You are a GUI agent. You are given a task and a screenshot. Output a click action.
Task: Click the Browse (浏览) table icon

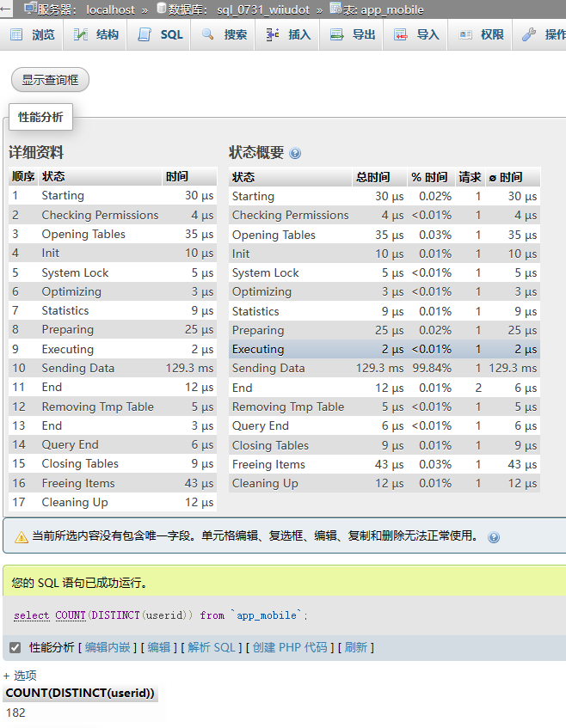(x=16, y=34)
